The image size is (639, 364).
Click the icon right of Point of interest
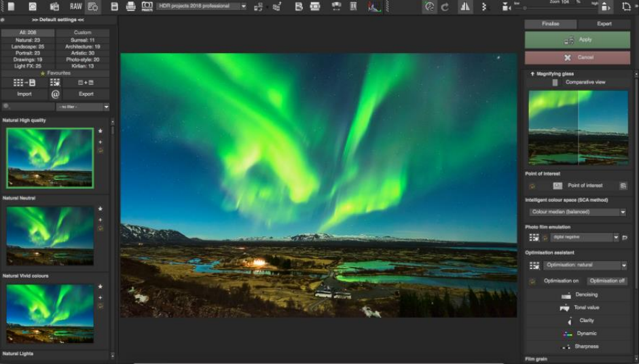coord(623,186)
